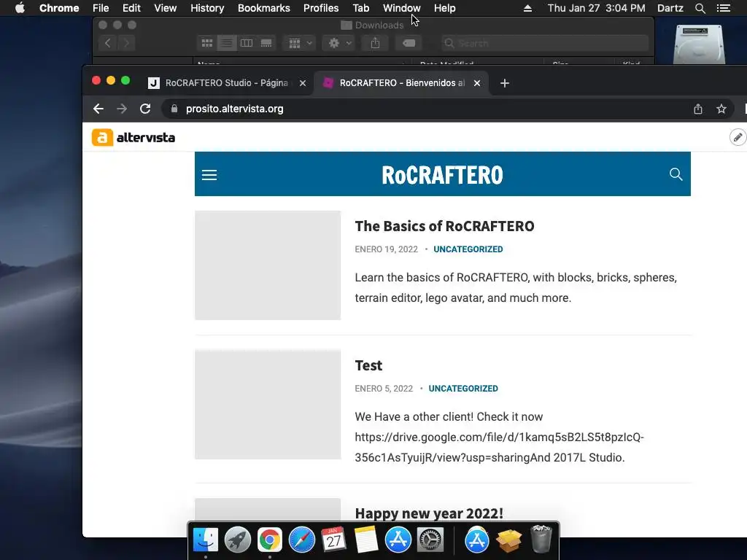The width and height of the screenshot is (747, 560).
Task: Open Safari from the Dock
Action: point(301,540)
